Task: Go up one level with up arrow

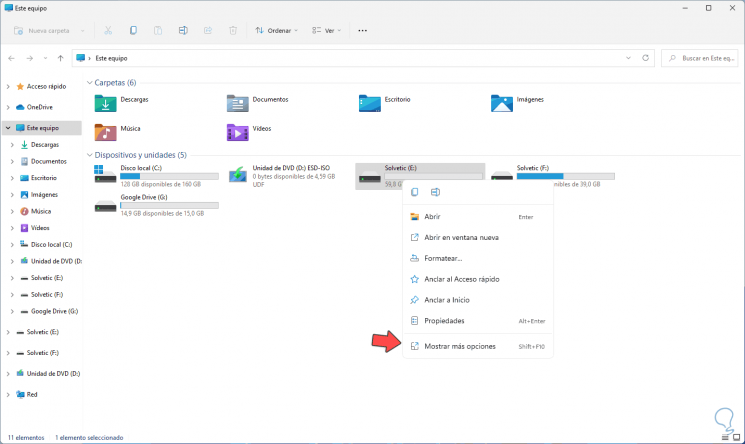Action: click(60, 58)
